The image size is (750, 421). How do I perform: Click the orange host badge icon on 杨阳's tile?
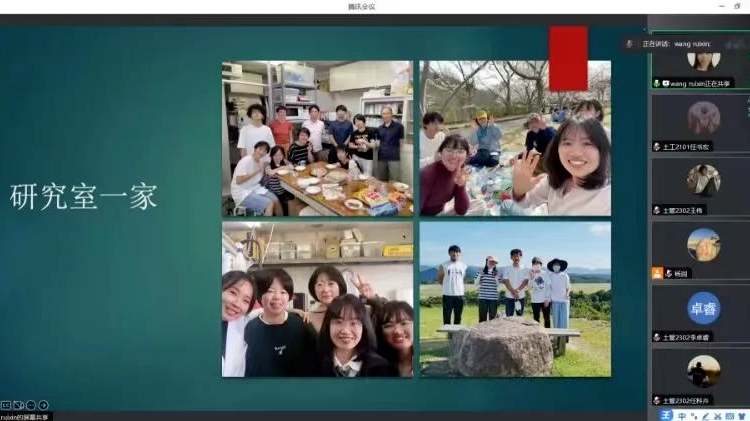click(657, 273)
